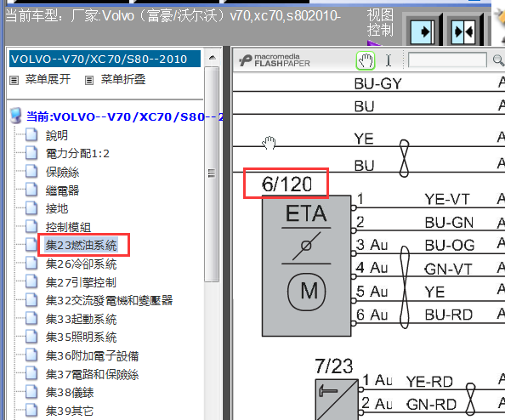This screenshot has width=505, height=420.
Task: Click the Macromedia FlashPaper logo
Action: [274, 60]
